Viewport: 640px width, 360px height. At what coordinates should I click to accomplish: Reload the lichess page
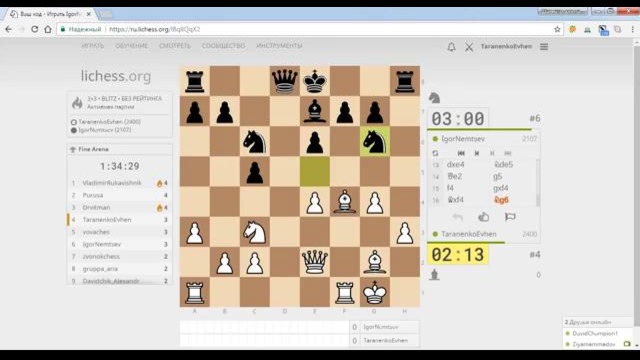35,29
